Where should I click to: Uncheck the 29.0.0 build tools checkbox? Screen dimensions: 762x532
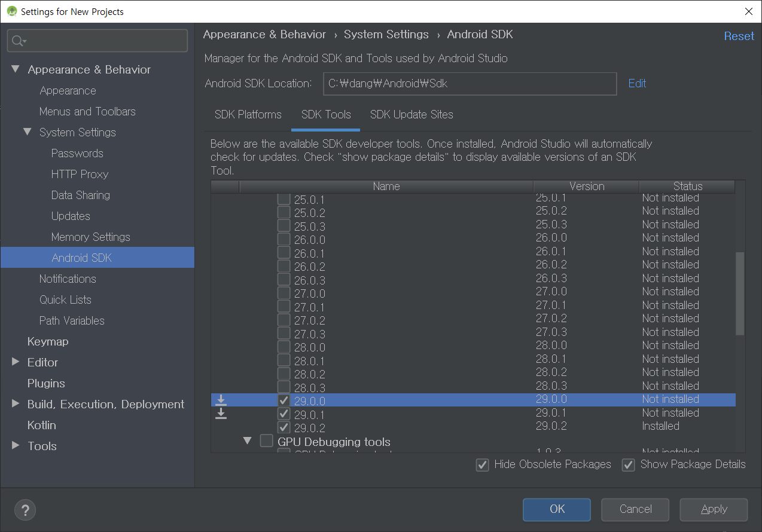coord(284,400)
